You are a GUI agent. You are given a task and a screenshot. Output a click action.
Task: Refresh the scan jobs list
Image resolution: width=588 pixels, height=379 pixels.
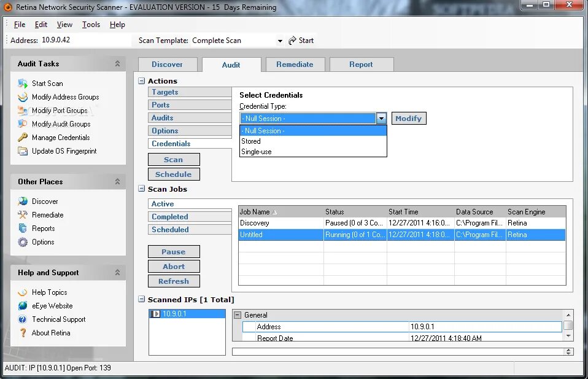(x=174, y=281)
